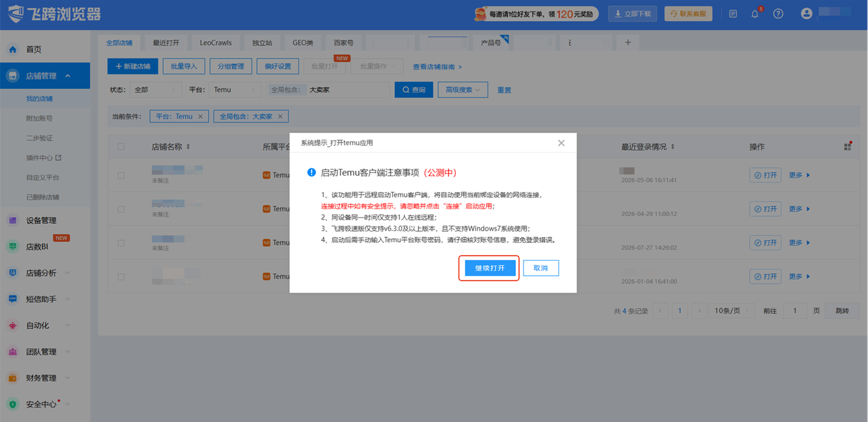Click the 重置 reset link
Screen dimensions: 868x422
pos(504,90)
